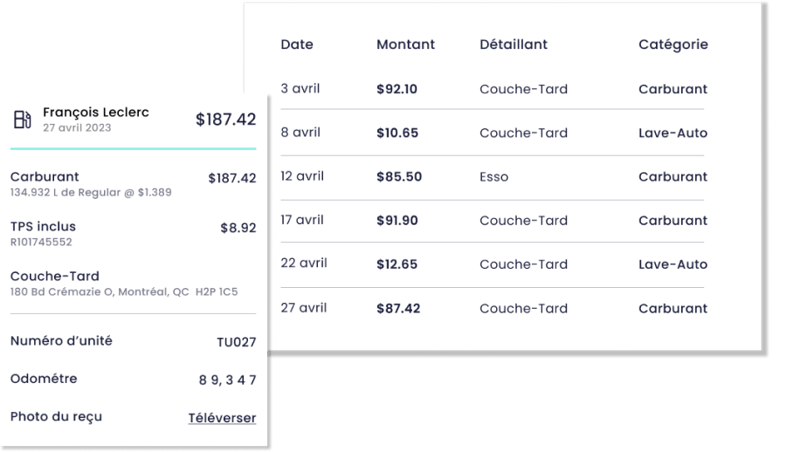Image resolution: width=800 pixels, height=452 pixels.
Task: Click the TPS inclus $8.92 line
Action: tap(133, 234)
